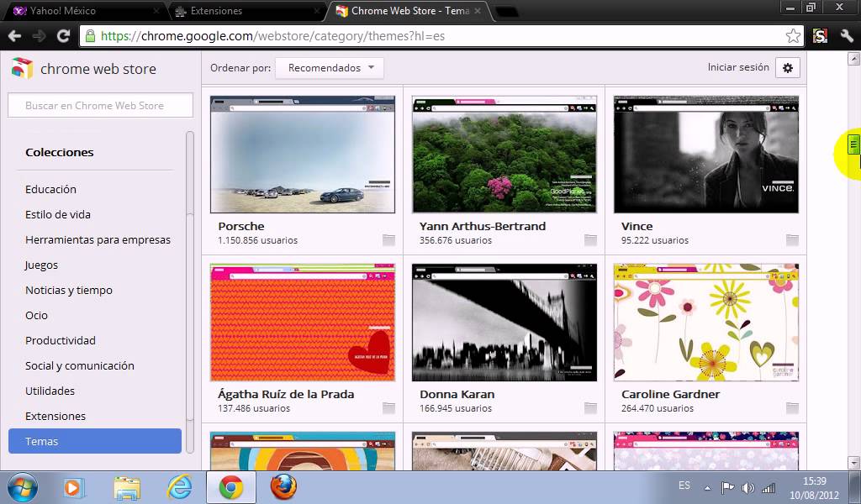The height and width of the screenshot is (504, 861).
Task: Select Extensiones in the sidebar
Action: [55, 417]
